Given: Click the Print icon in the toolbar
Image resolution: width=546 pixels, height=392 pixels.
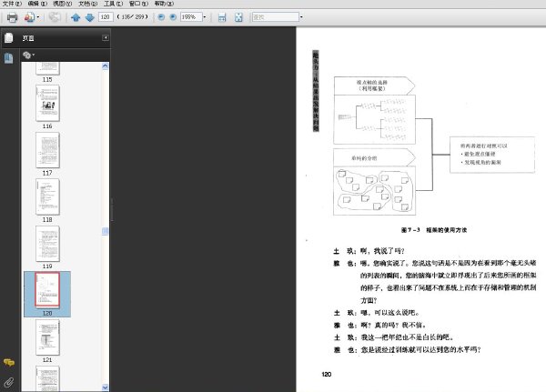Looking at the screenshot, I should 12,17.
